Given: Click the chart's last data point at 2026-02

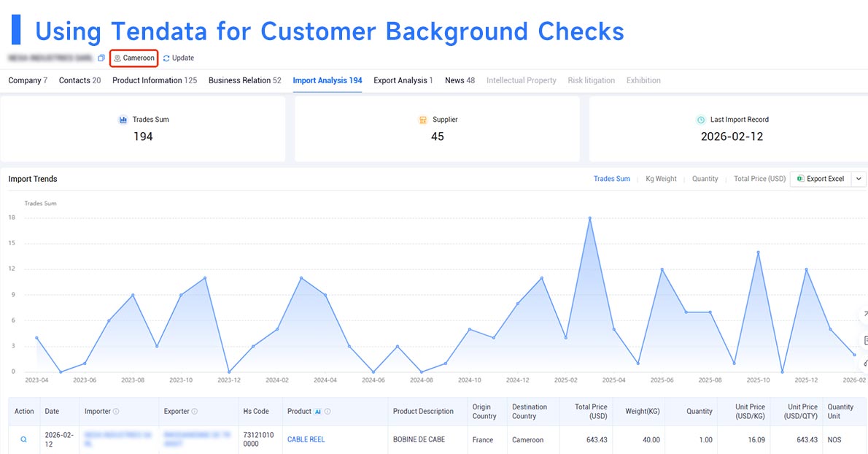Looking at the screenshot, I should [x=854, y=355].
